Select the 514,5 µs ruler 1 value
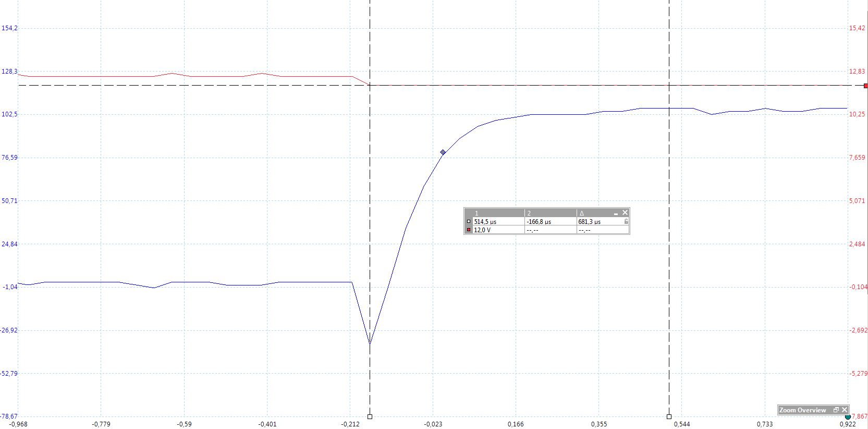This screenshot has height=429, width=868. point(485,222)
